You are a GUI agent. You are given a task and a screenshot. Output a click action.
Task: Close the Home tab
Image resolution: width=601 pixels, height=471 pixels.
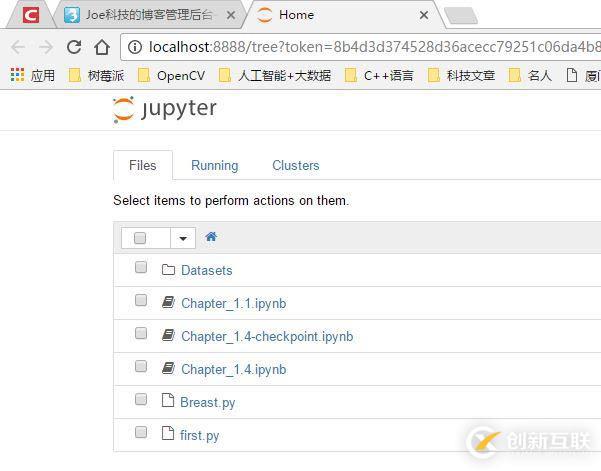[x=424, y=15]
